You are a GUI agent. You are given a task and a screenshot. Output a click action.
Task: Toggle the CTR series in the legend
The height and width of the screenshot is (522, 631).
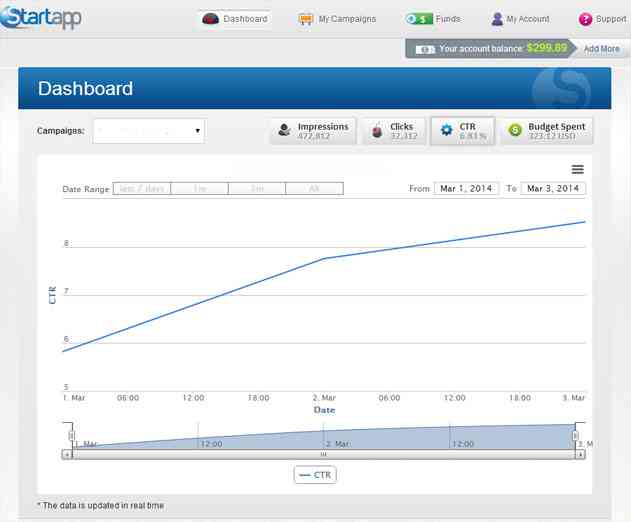(315, 475)
